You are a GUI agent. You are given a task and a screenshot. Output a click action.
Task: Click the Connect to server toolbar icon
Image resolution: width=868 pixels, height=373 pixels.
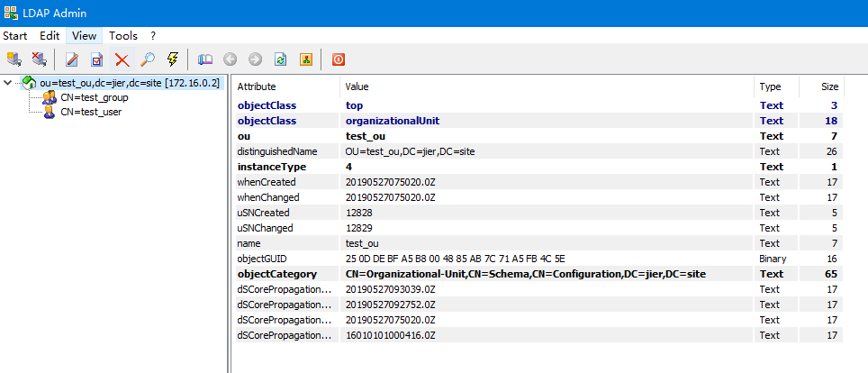coord(14,59)
